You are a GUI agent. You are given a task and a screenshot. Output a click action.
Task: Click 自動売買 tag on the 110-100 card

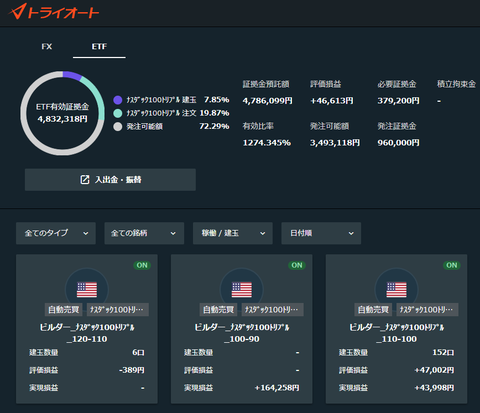point(373,310)
